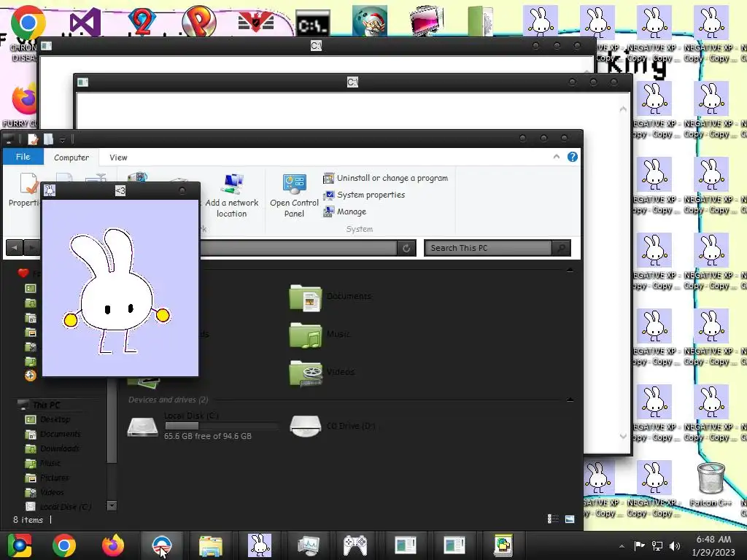The image size is (747, 560).
Task: Click Open Control Panel ribbon icon
Action: click(295, 184)
